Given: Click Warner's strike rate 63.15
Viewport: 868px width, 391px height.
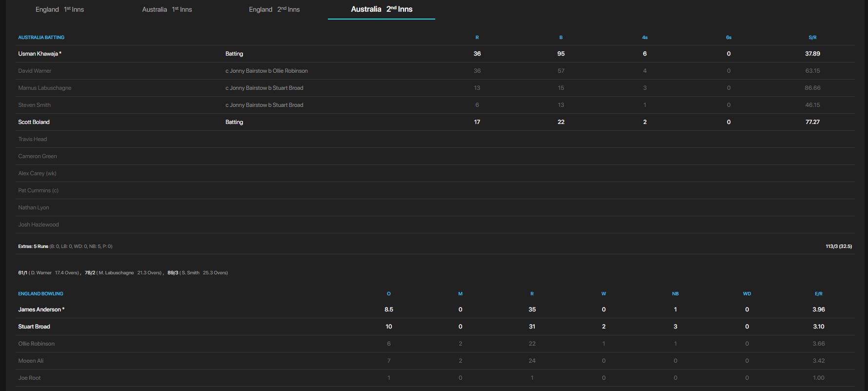Looking at the screenshot, I should click(812, 71).
